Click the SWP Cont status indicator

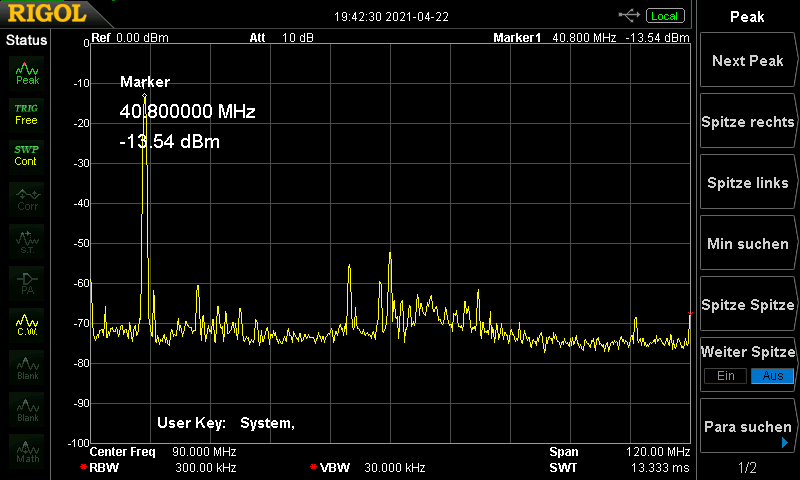pos(27,156)
